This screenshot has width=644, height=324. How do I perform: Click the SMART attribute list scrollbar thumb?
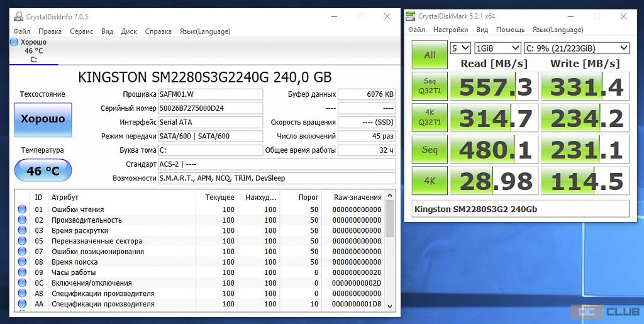click(x=390, y=218)
